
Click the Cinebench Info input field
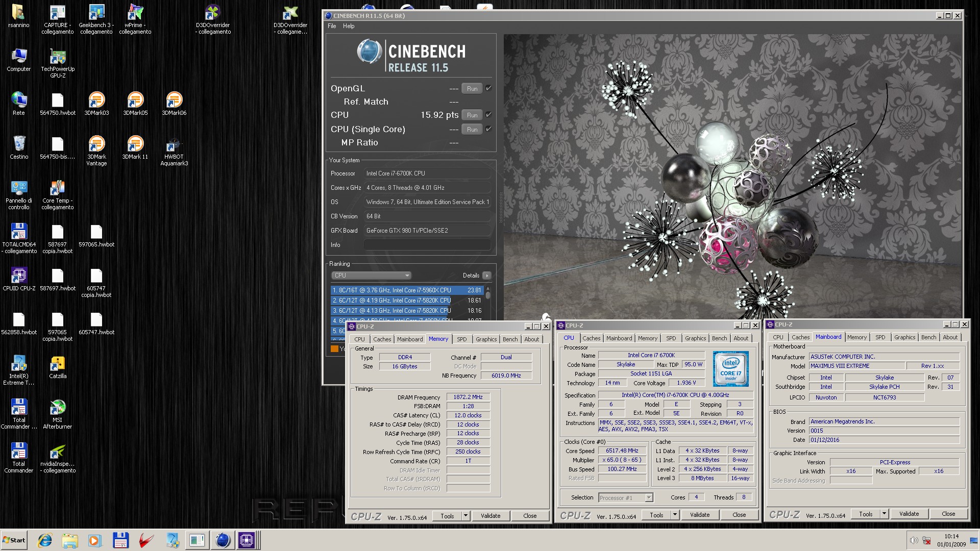(x=428, y=245)
